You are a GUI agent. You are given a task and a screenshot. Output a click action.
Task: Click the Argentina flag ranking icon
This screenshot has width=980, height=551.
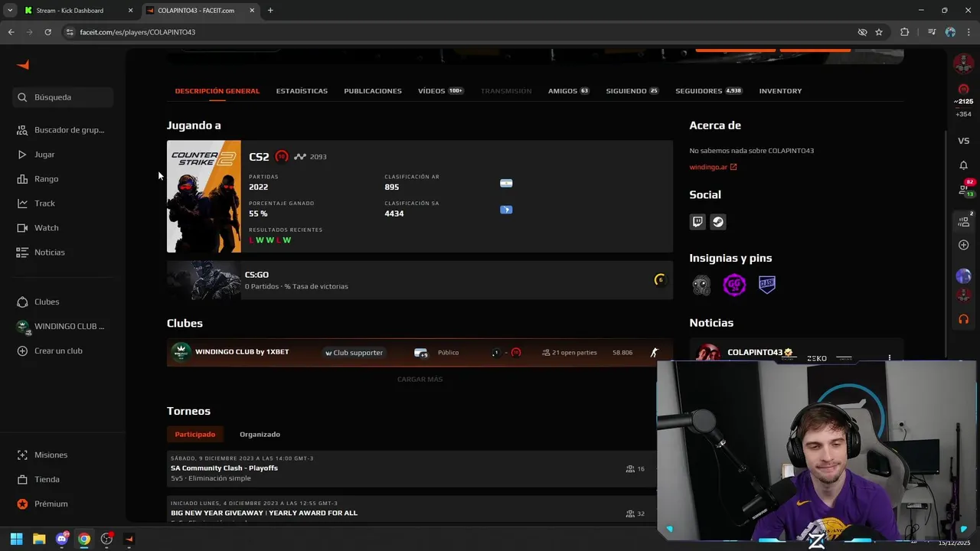coord(506,184)
